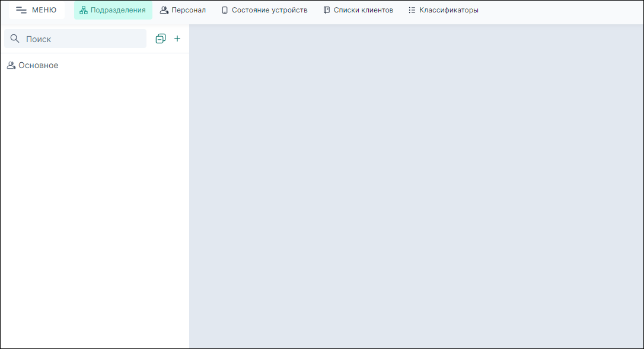Screen dimensions: 644x349
Task: Open the Состояние устройств tab
Action: pyautogui.click(x=264, y=10)
